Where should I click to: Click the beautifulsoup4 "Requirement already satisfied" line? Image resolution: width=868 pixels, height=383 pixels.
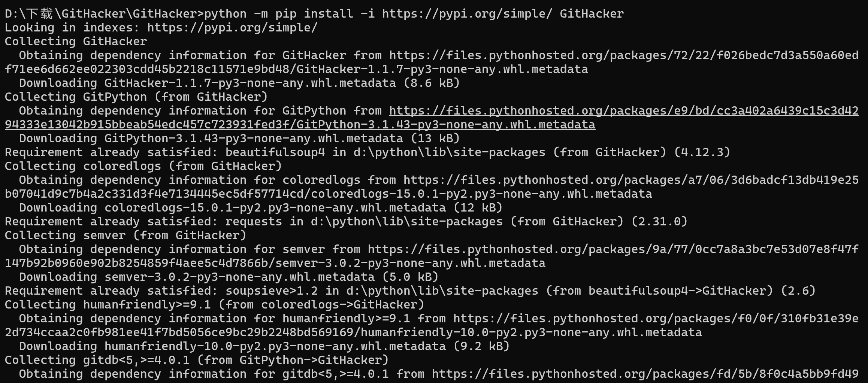(367, 153)
